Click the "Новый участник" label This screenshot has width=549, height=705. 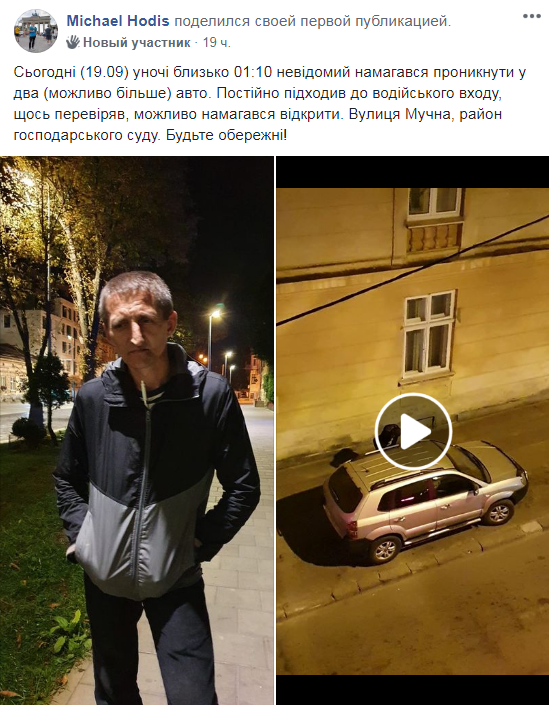pyautogui.click(x=137, y=43)
